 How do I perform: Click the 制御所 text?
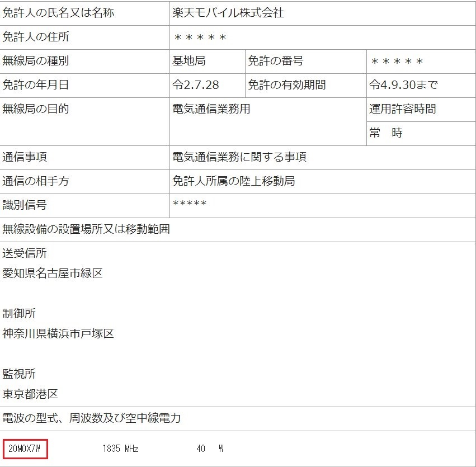click(x=19, y=313)
